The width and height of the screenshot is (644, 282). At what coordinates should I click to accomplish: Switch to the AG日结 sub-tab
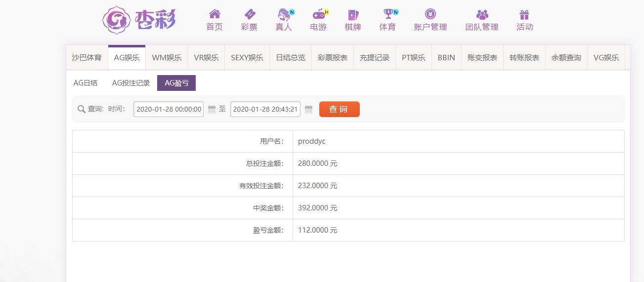click(x=86, y=83)
